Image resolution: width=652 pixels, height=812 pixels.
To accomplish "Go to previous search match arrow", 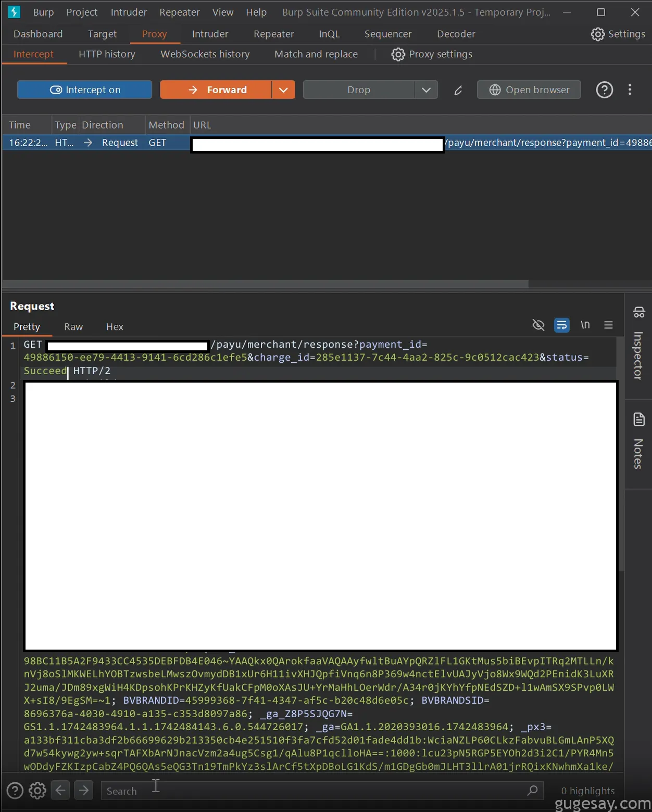I will (x=60, y=790).
